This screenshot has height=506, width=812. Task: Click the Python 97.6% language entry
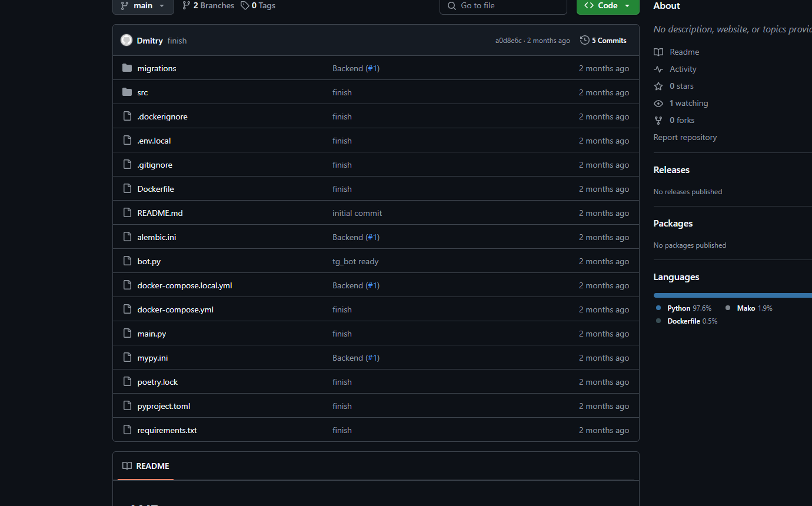684,308
